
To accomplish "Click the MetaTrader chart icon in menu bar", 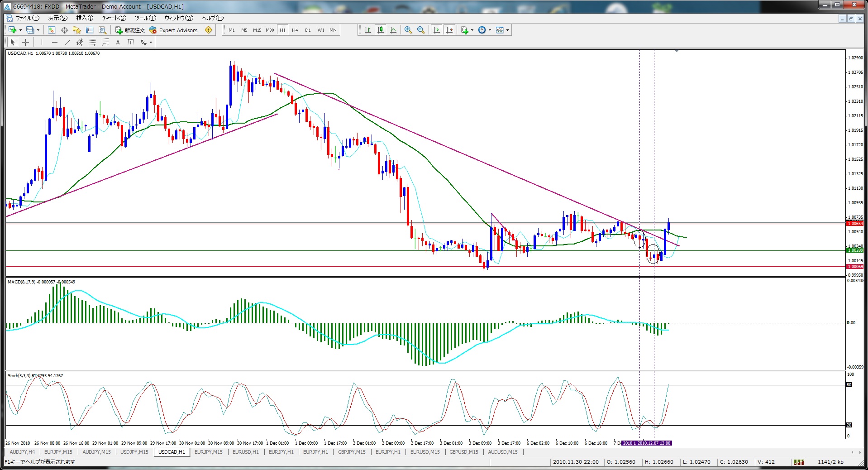I will tap(10, 18).
